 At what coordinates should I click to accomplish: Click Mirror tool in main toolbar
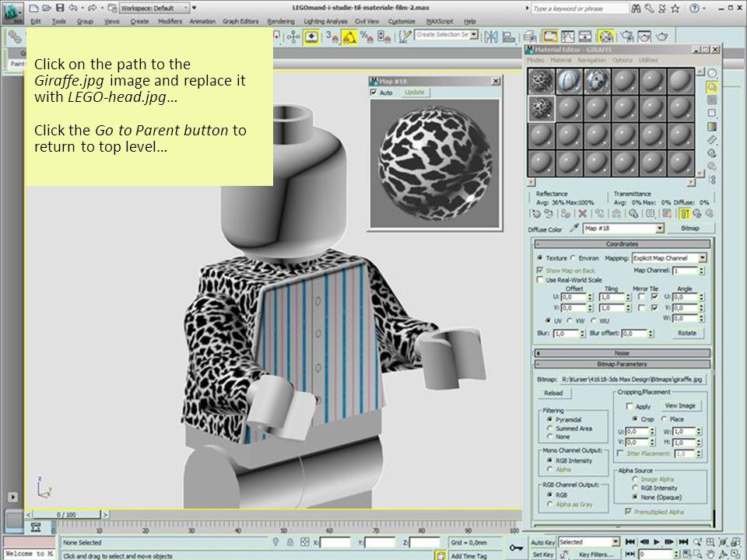[491, 37]
